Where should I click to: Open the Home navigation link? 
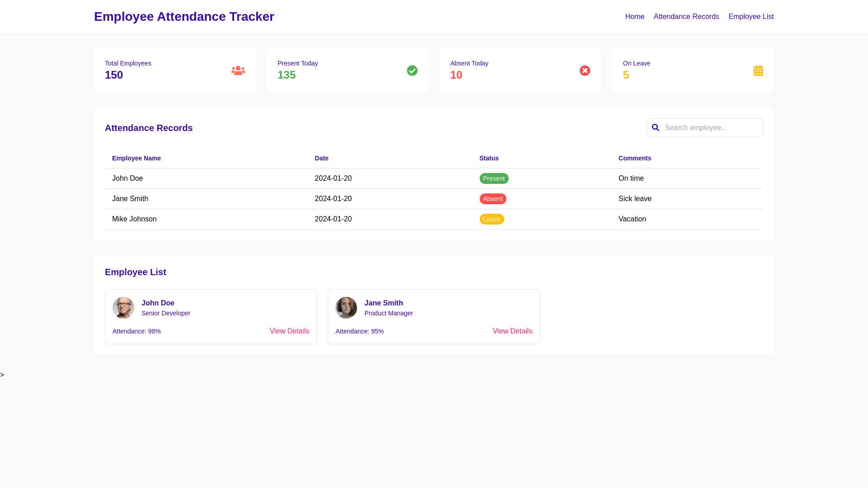coord(635,17)
